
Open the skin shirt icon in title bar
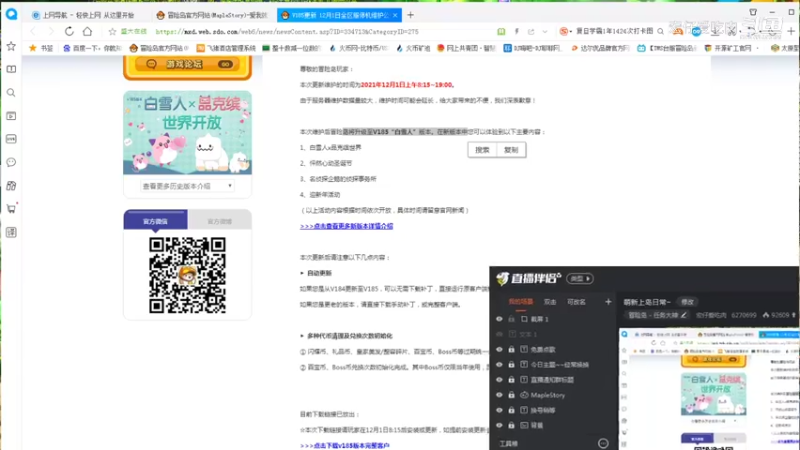pos(753,12)
